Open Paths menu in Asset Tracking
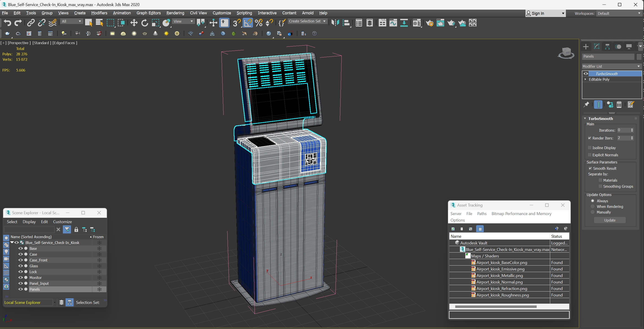Viewport: 644px width, 329px height. tap(481, 214)
